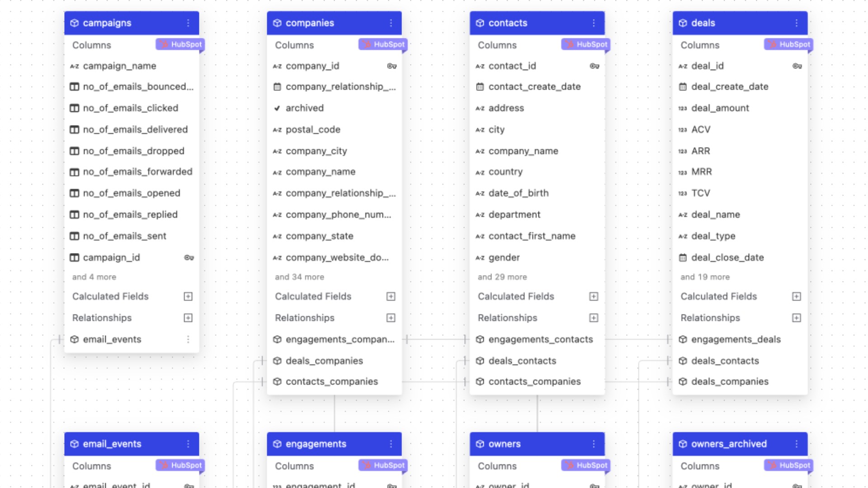Click the engagements_deals relationship entry
Screen dimensions: 868x488
(735, 339)
